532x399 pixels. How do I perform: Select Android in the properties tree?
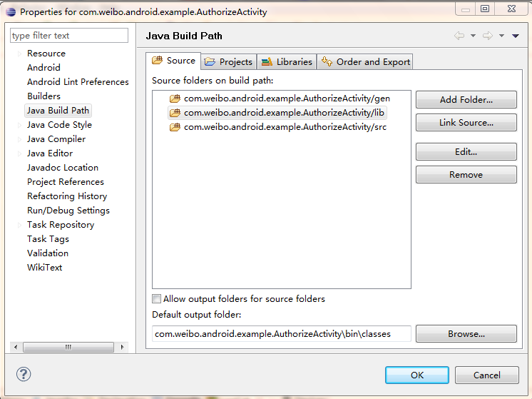(x=44, y=68)
